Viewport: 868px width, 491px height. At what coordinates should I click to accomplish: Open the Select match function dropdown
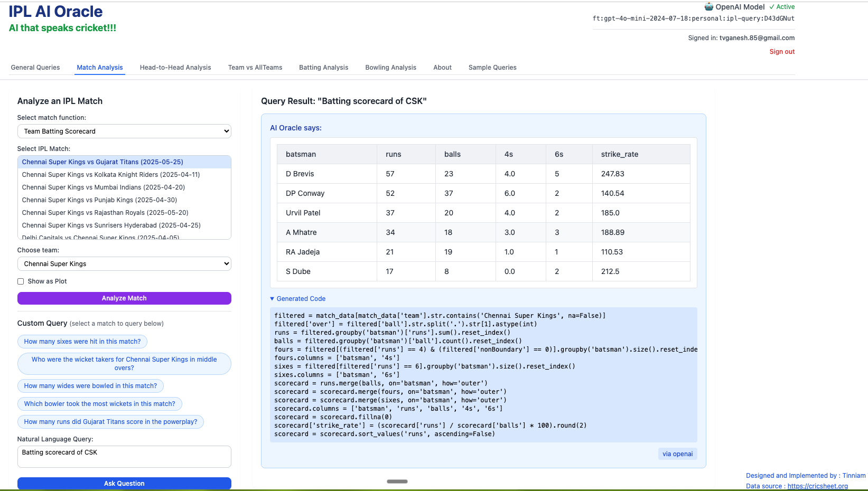point(124,131)
